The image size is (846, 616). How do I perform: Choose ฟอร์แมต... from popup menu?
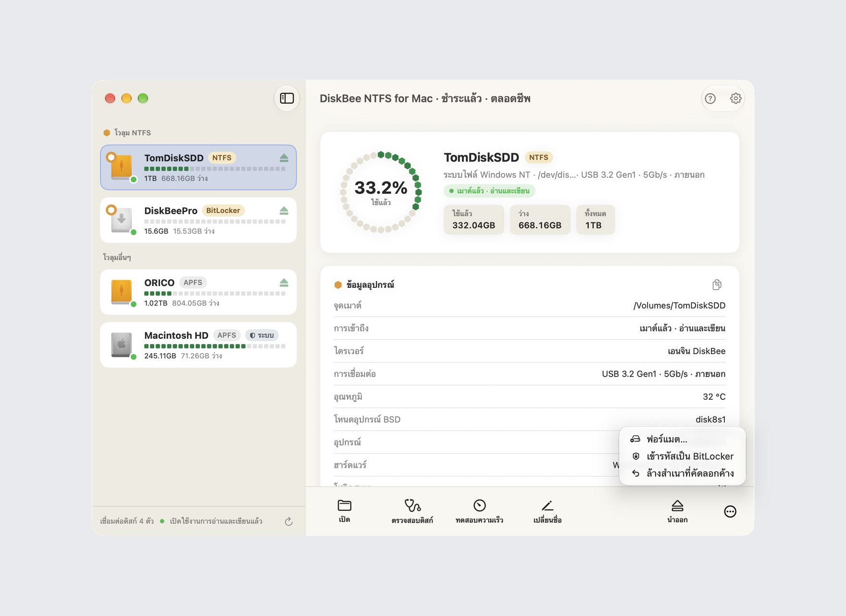(x=683, y=439)
